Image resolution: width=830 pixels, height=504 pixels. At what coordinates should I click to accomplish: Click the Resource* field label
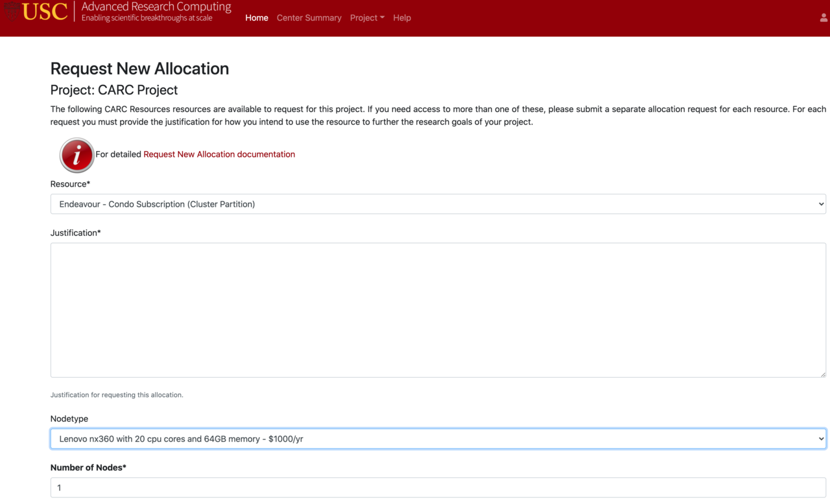[70, 184]
